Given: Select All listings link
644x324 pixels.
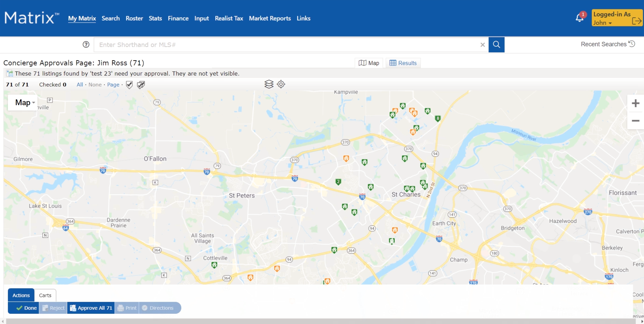Looking at the screenshot, I should click(79, 85).
